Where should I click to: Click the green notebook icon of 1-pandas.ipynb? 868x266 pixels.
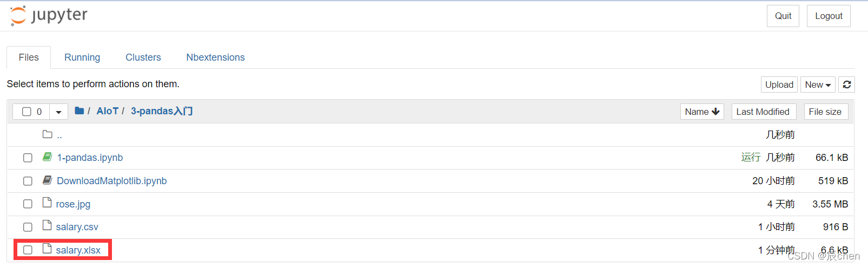tap(48, 157)
